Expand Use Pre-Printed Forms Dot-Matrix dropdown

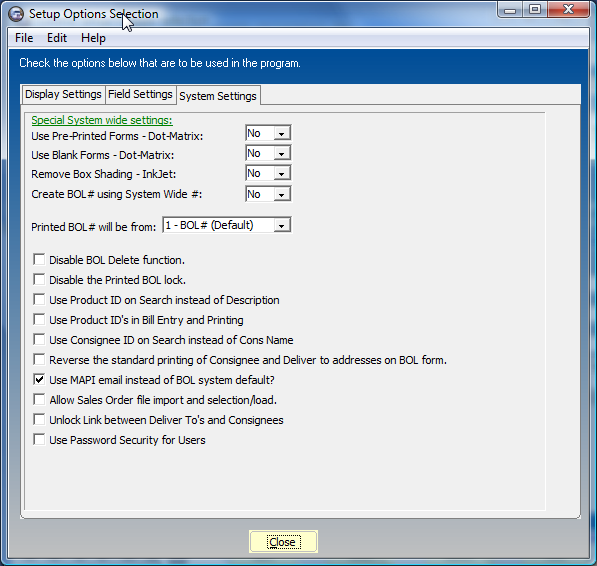click(x=281, y=134)
